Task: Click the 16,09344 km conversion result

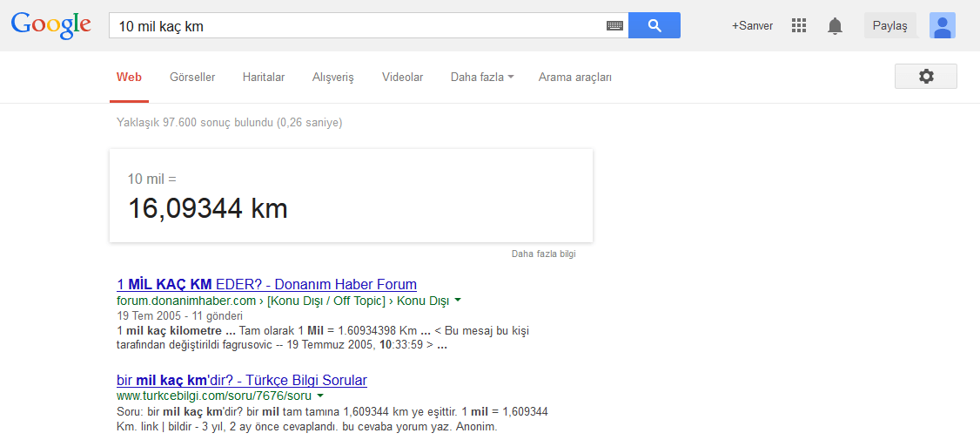Action: pyautogui.click(x=207, y=208)
